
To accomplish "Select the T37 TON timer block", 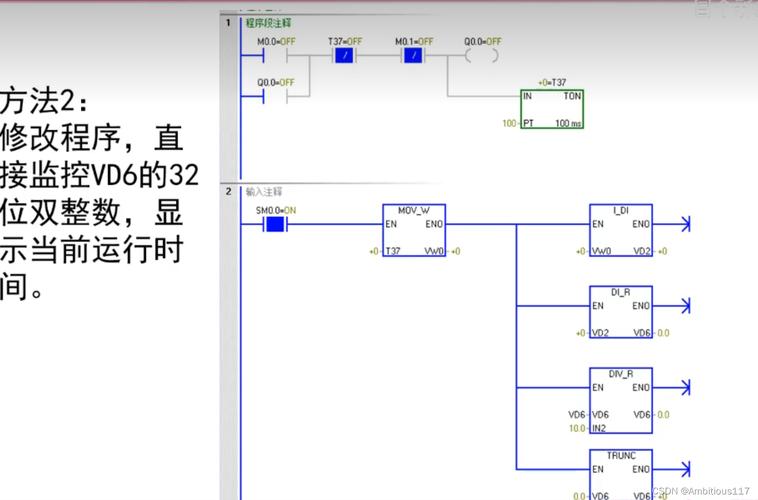I will (552, 109).
